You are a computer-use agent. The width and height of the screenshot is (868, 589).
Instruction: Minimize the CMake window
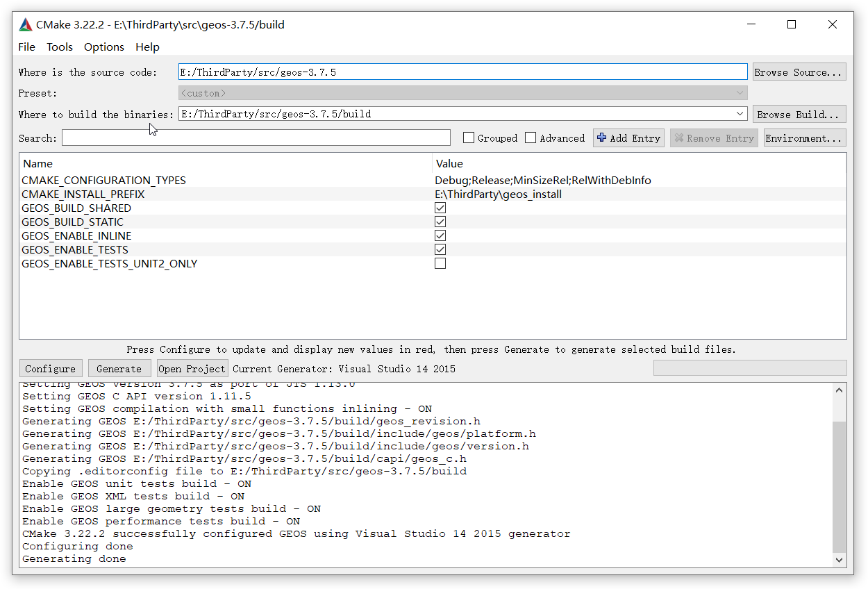[x=751, y=24]
